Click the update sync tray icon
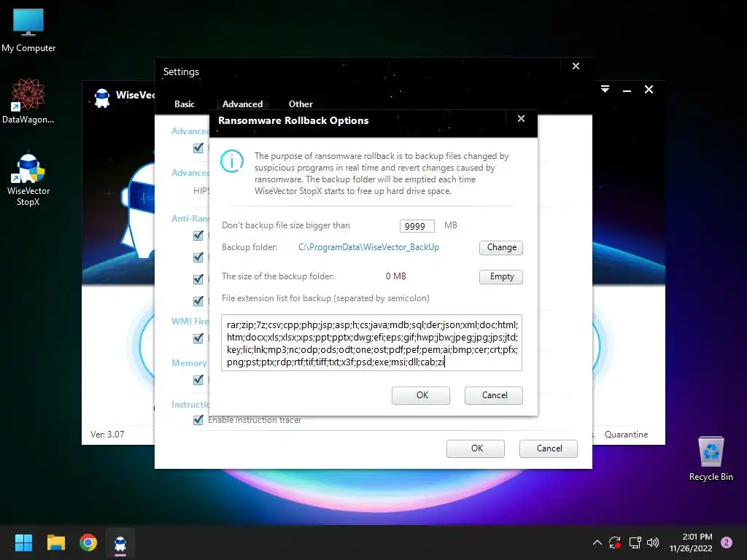This screenshot has height=560, width=747. 615,542
